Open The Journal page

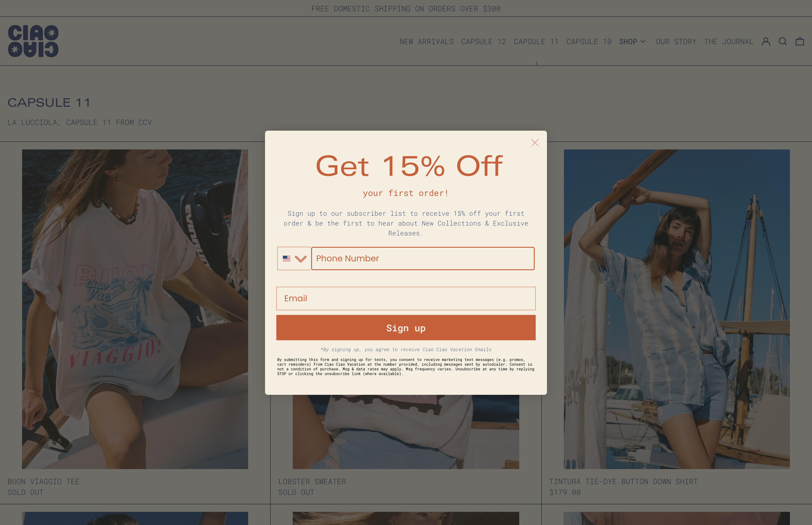(728, 42)
